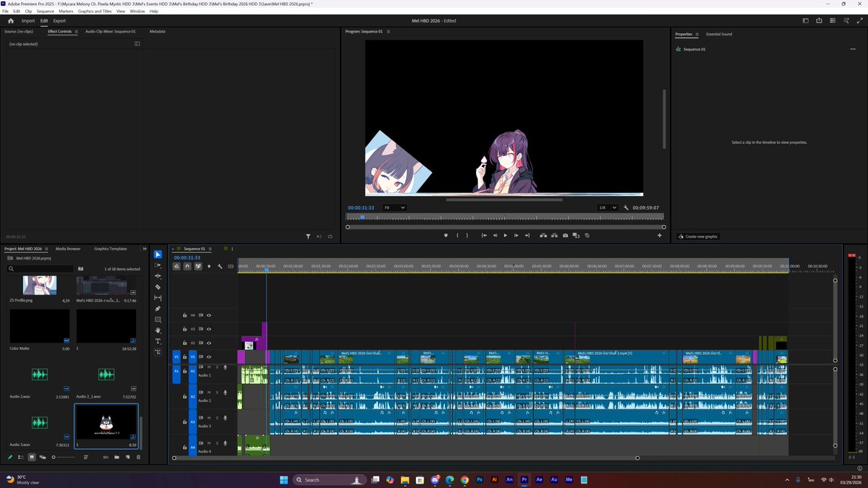
Task: Click Create new graphic button
Action: tap(698, 236)
